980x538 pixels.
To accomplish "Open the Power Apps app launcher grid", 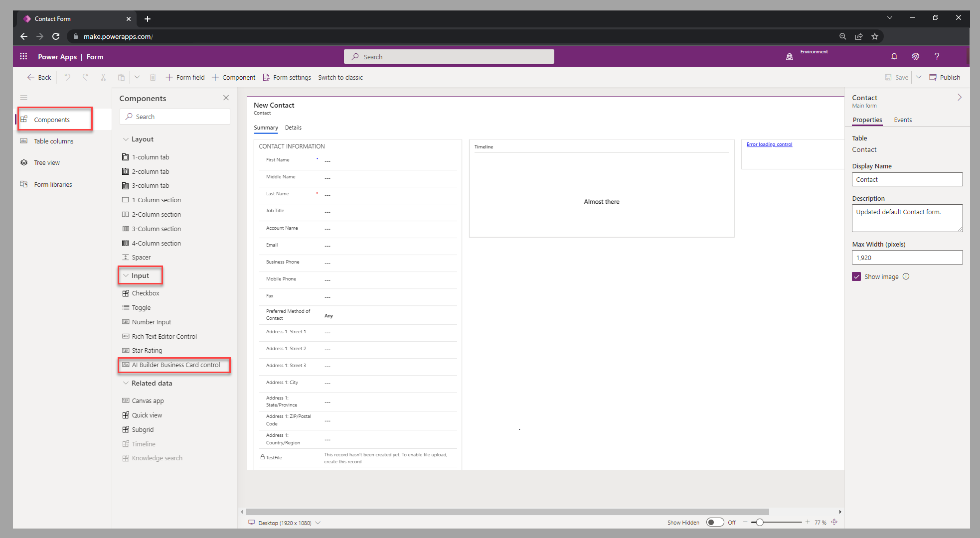I will [x=23, y=56].
